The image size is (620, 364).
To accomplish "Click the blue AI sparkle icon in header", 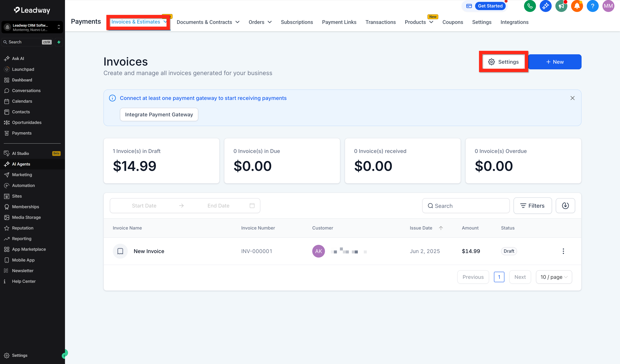I will [545, 6].
